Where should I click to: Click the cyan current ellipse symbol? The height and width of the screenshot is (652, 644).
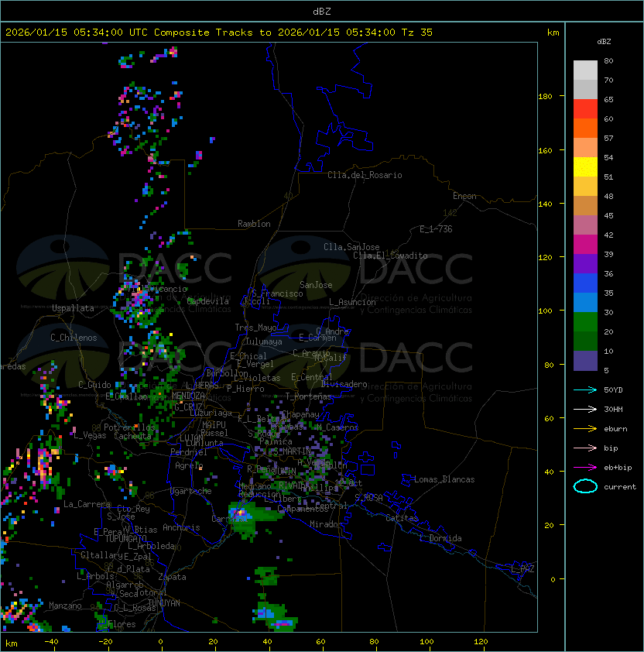pos(585,486)
